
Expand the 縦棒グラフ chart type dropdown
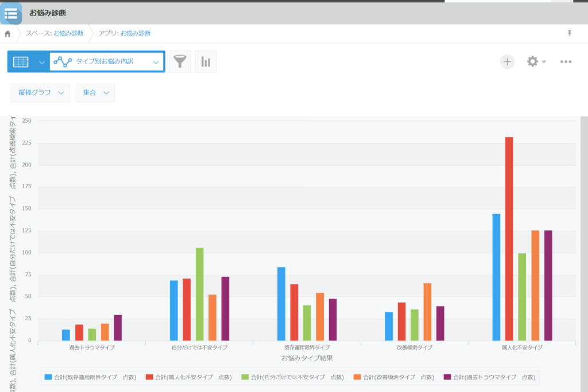click(x=40, y=93)
